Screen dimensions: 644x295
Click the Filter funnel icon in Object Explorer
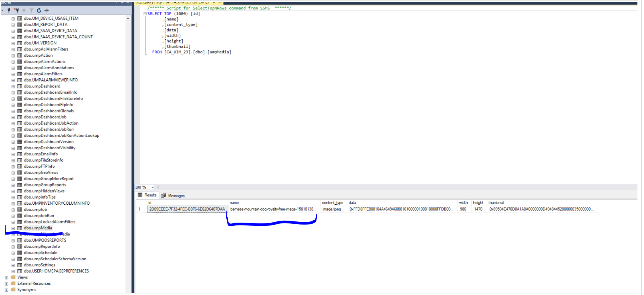click(31, 11)
